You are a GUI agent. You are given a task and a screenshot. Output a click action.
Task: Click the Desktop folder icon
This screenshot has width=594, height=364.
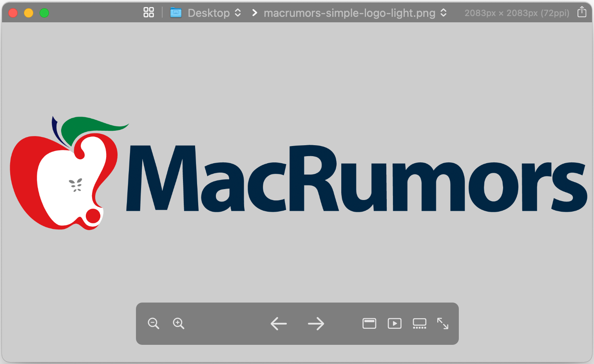point(176,13)
